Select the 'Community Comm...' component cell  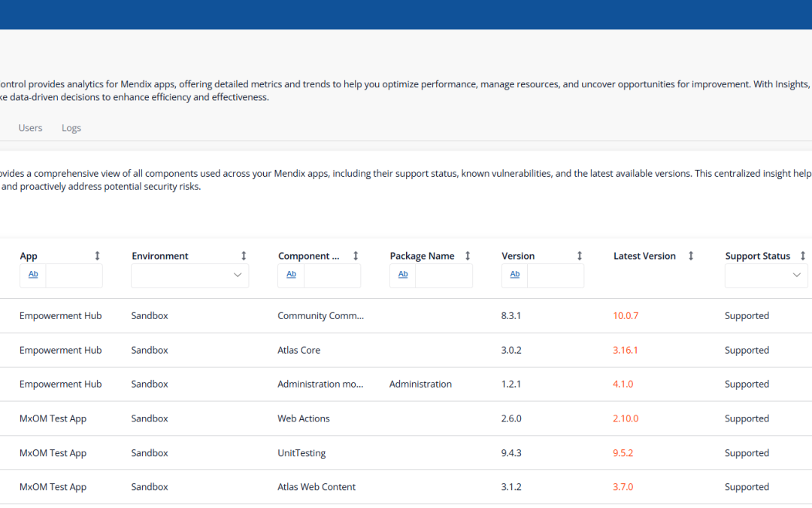click(x=320, y=315)
